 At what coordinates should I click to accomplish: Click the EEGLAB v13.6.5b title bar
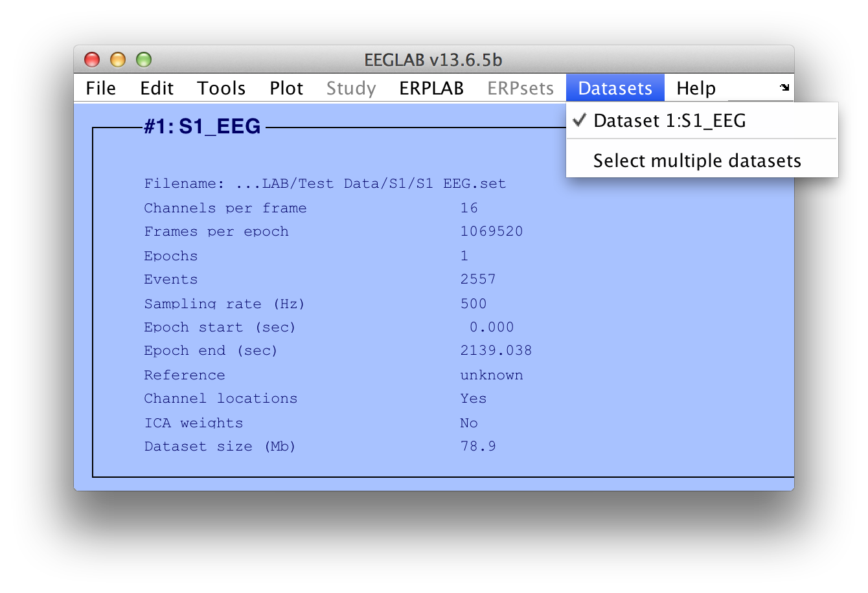(x=433, y=60)
